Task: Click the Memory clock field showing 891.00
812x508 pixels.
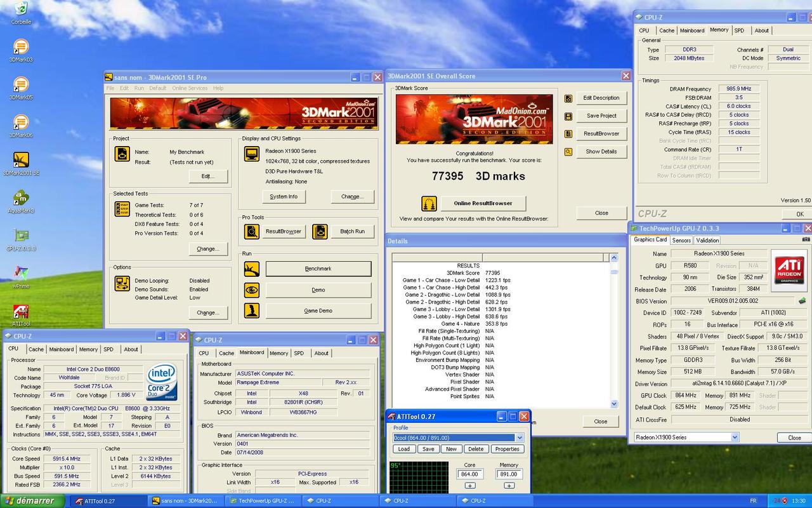Action: click(x=509, y=474)
